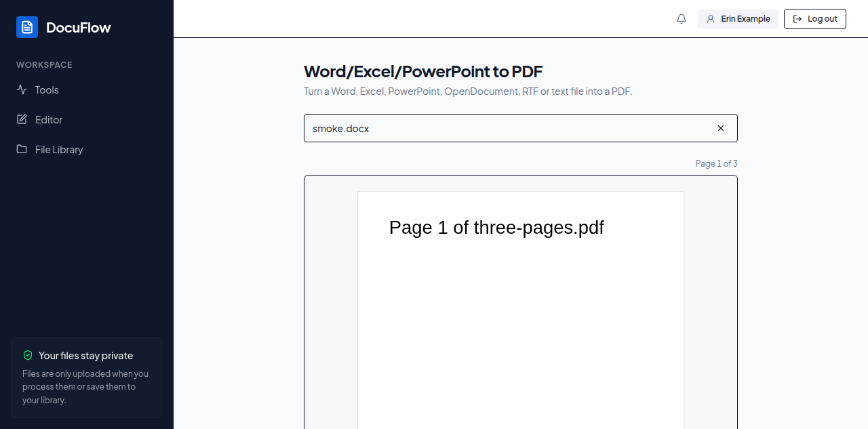Click the File Library folder icon
This screenshot has width=868, height=429.
pos(22,149)
